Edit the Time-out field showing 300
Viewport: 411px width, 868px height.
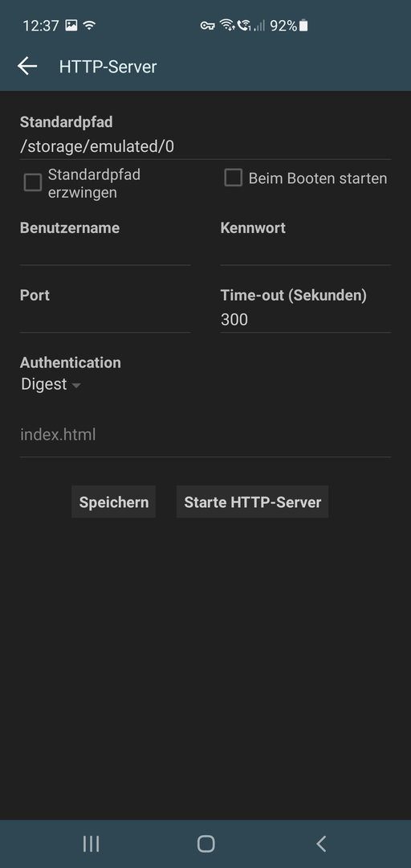(x=305, y=320)
